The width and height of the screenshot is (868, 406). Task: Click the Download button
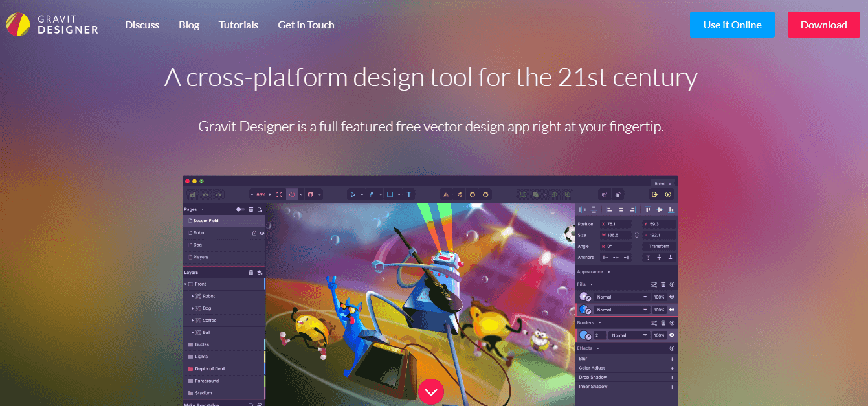pyautogui.click(x=823, y=24)
